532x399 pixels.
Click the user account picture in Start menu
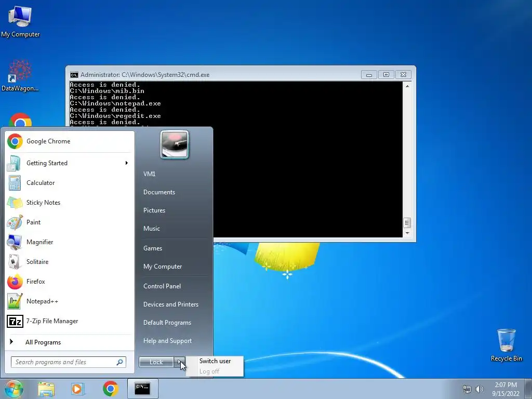[175, 144]
